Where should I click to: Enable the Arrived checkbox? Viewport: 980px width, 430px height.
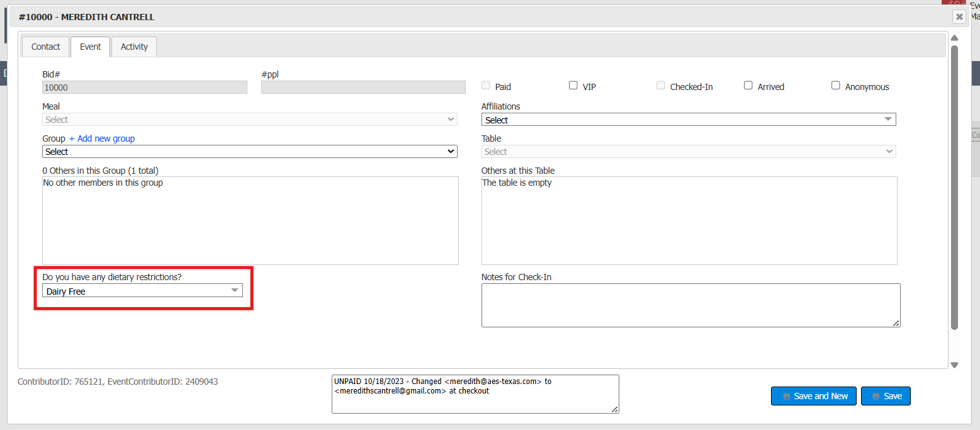[748, 86]
